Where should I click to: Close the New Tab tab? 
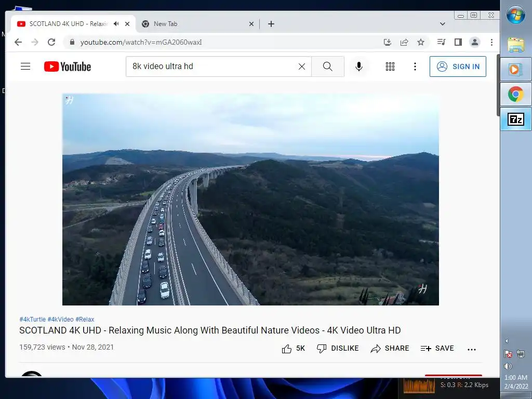point(251,24)
